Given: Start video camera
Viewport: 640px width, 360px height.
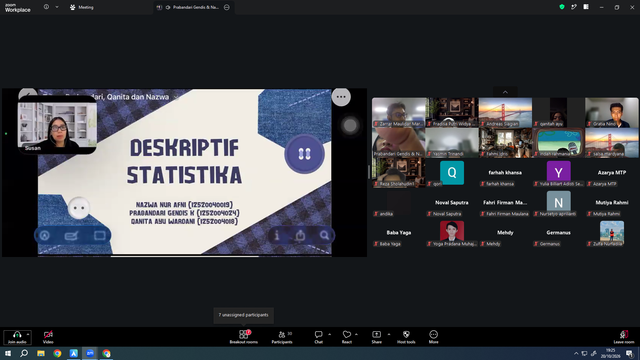Looking at the screenshot, I should [48, 337].
